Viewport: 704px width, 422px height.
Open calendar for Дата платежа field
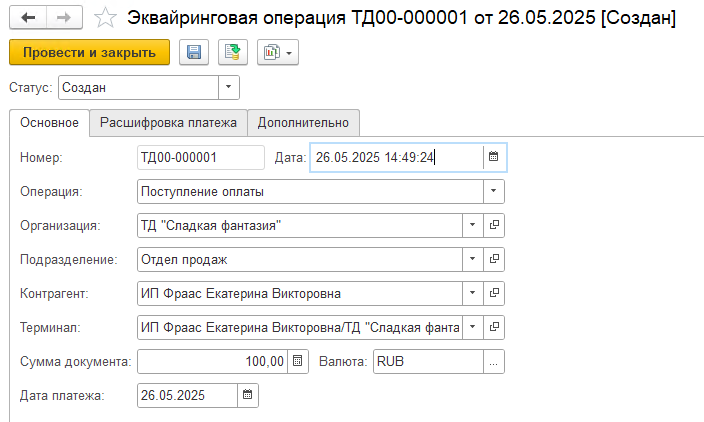pos(248,395)
